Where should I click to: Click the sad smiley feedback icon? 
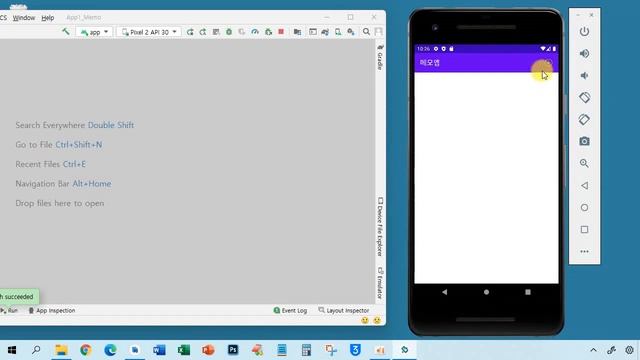tap(377, 320)
